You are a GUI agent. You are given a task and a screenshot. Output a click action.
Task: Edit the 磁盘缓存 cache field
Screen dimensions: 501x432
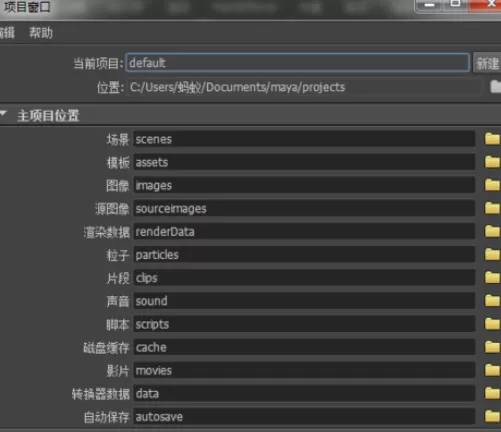tap(304, 347)
